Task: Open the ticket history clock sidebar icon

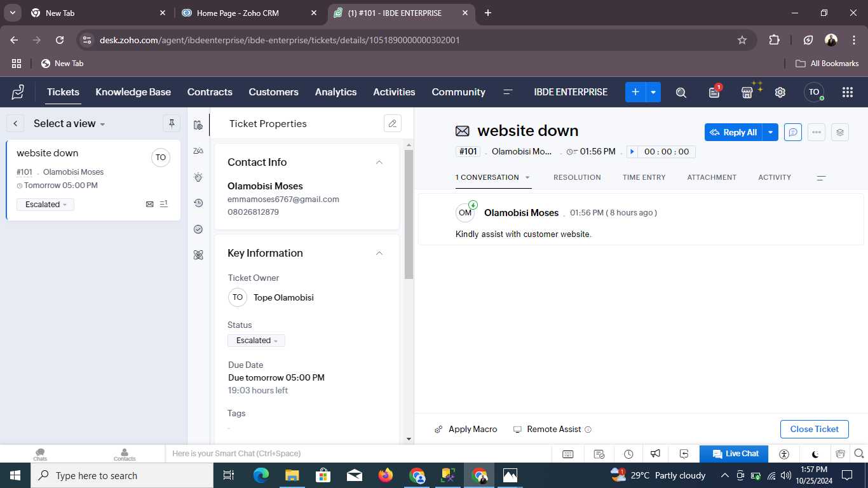Action: click(198, 203)
